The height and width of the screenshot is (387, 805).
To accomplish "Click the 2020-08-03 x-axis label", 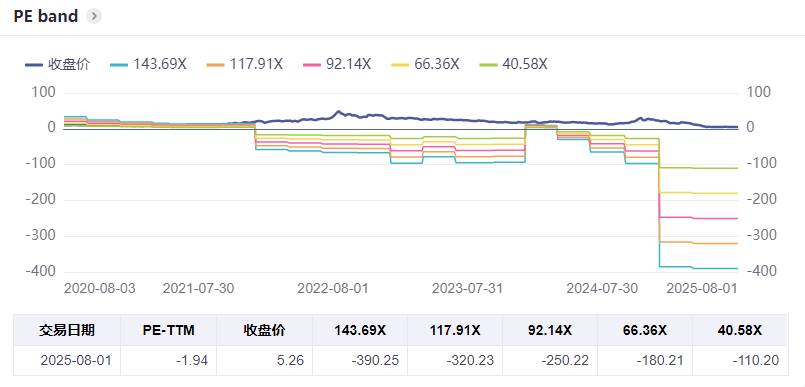I will [x=100, y=288].
